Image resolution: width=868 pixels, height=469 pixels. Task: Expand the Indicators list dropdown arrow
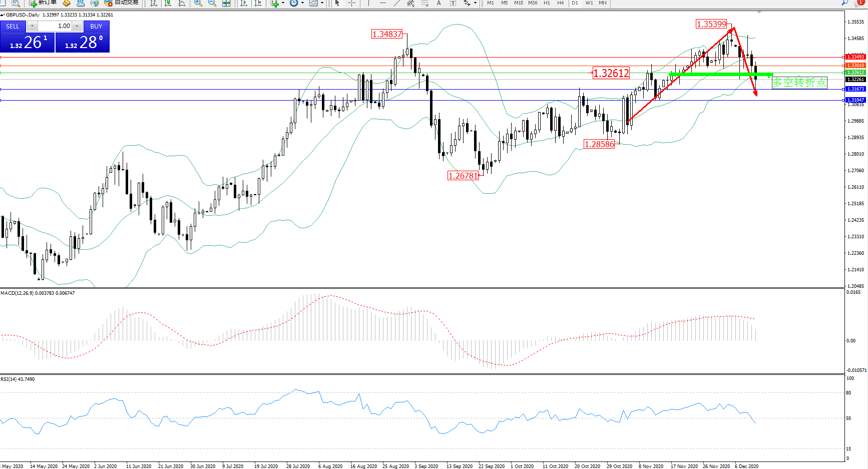pyautogui.click(x=283, y=3)
